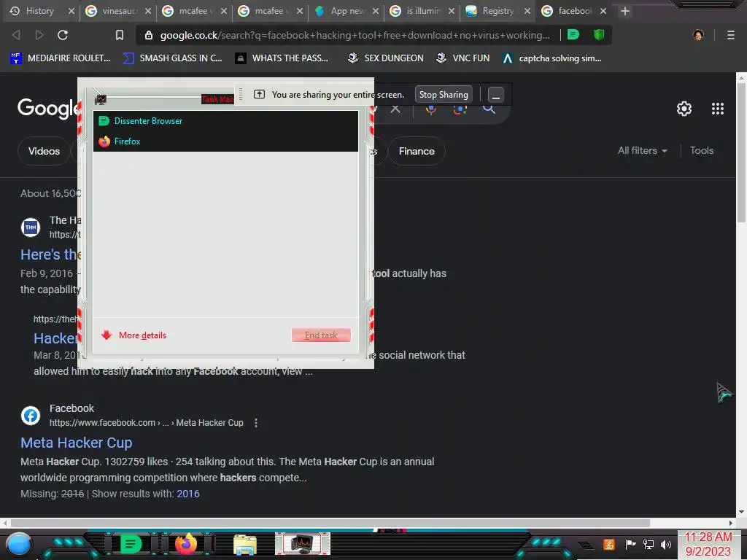This screenshot has width=747, height=560.
Task: Open the MEDIAFIRE ROULET bookmark
Action: [60, 58]
